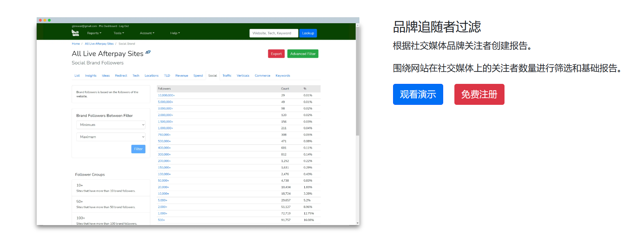Click the 5,000,000+ followers link
The image size is (644, 234).
(x=165, y=102)
